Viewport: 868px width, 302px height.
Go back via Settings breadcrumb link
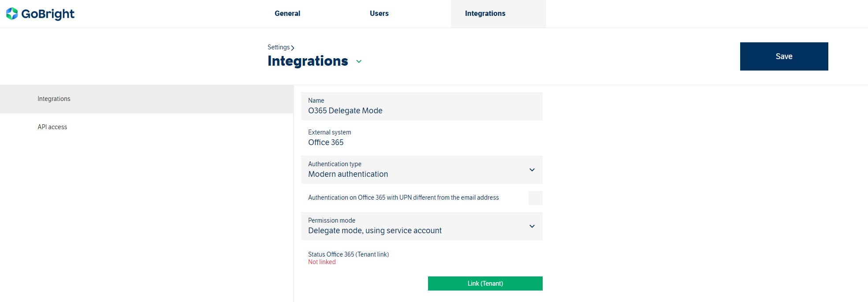278,47
